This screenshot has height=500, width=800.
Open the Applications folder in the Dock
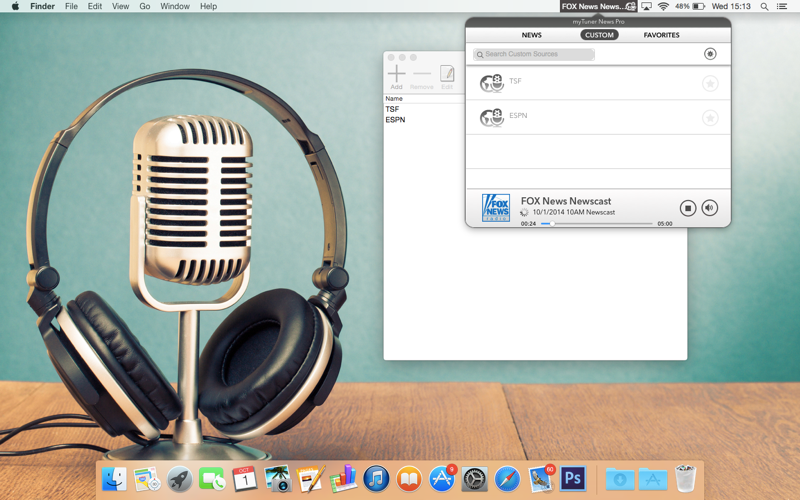653,480
